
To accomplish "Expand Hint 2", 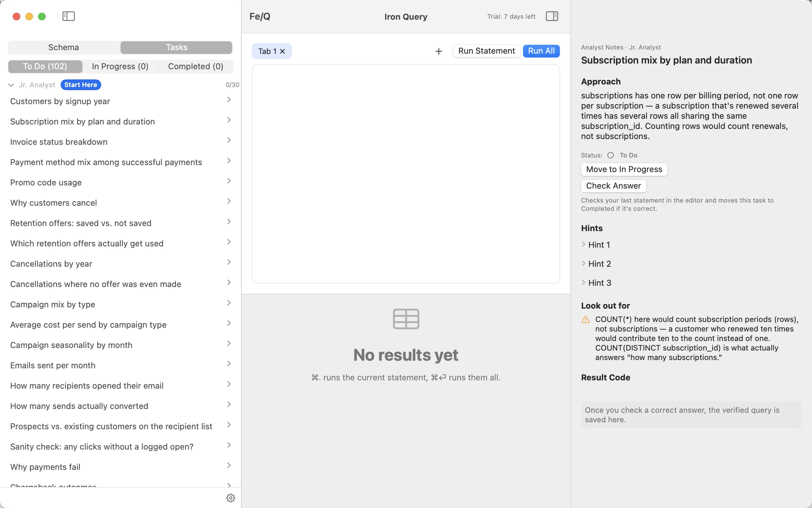I will tap(584, 264).
